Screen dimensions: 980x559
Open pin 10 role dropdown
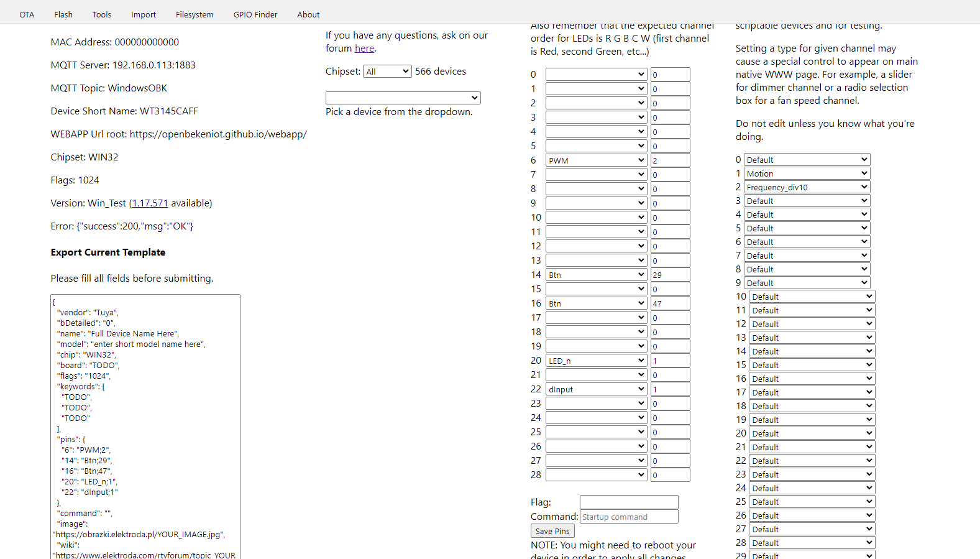click(597, 218)
